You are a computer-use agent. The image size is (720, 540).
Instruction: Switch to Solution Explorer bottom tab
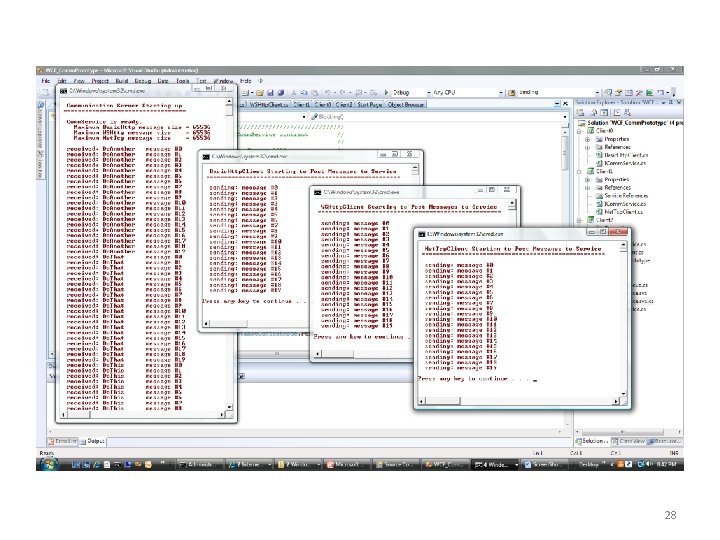point(593,441)
